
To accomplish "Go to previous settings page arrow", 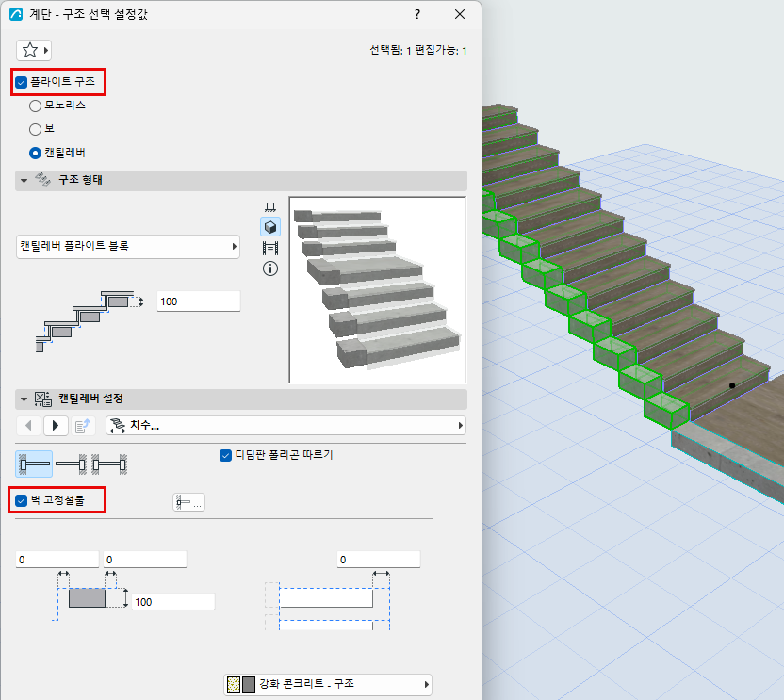I will (28, 426).
